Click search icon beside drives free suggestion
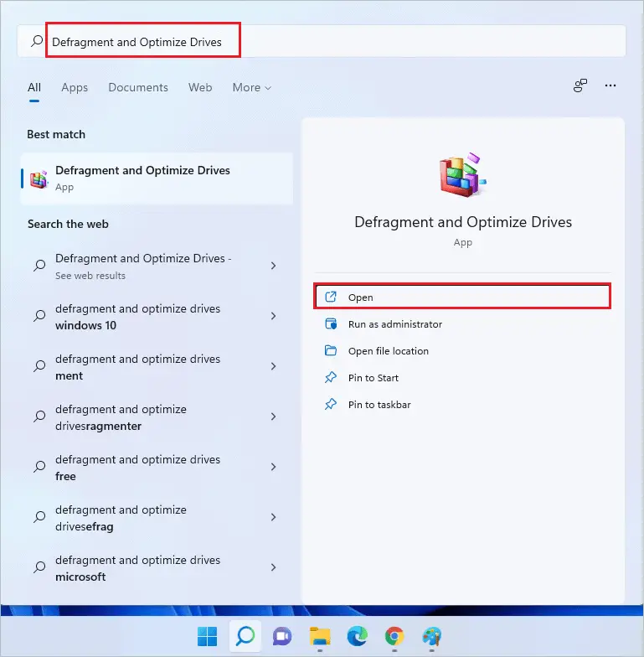This screenshot has height=657, width=644. coord(39,466)
